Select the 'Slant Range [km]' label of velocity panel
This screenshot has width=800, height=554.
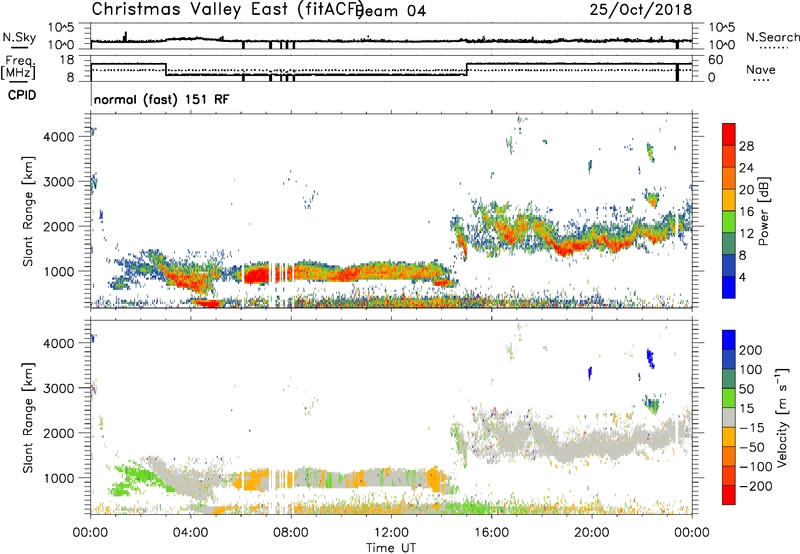[x=28, y=418]
